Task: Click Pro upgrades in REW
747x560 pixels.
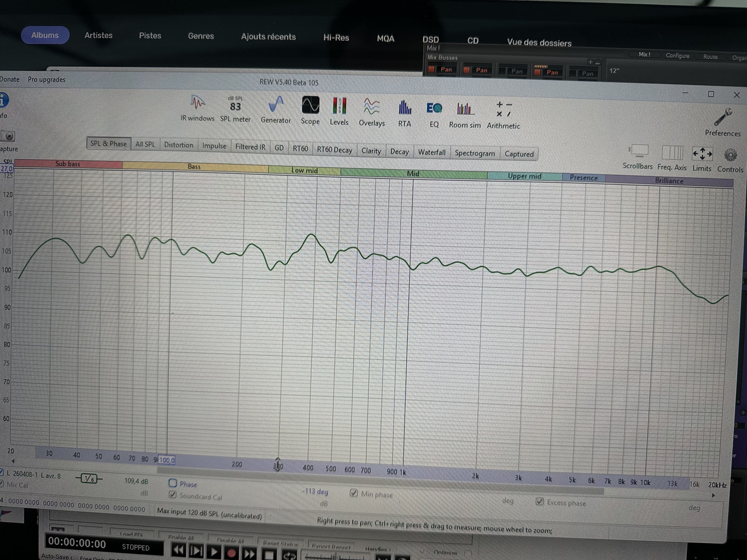Action: [47, 79]
